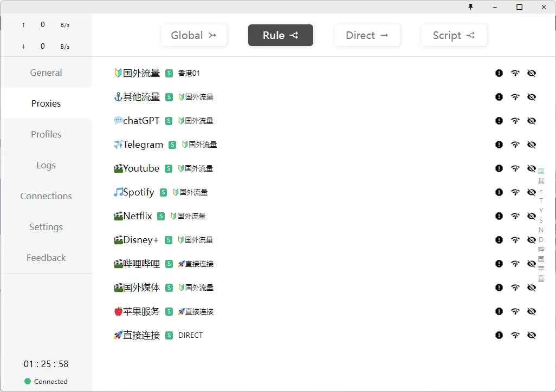Select the Direct proxy mode button

(x=367, y=35)
